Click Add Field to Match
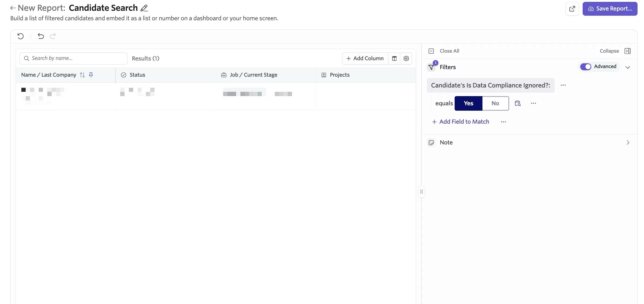 461,122
